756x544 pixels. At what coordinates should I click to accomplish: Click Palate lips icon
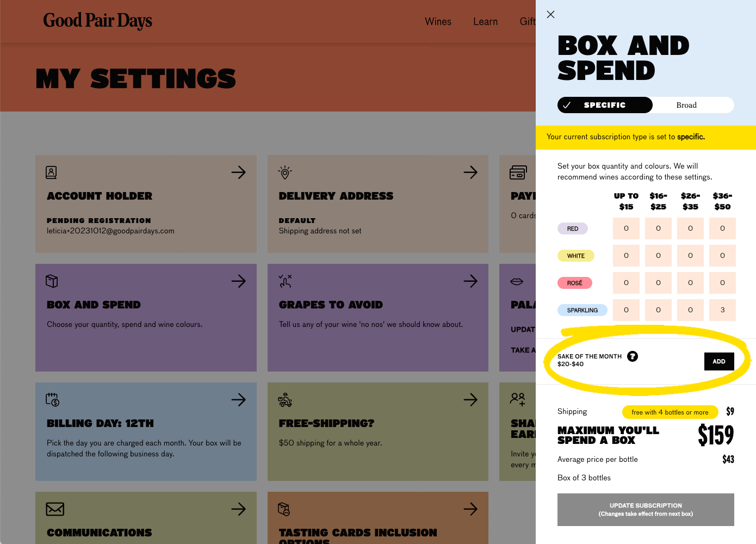tap(517, 281)
